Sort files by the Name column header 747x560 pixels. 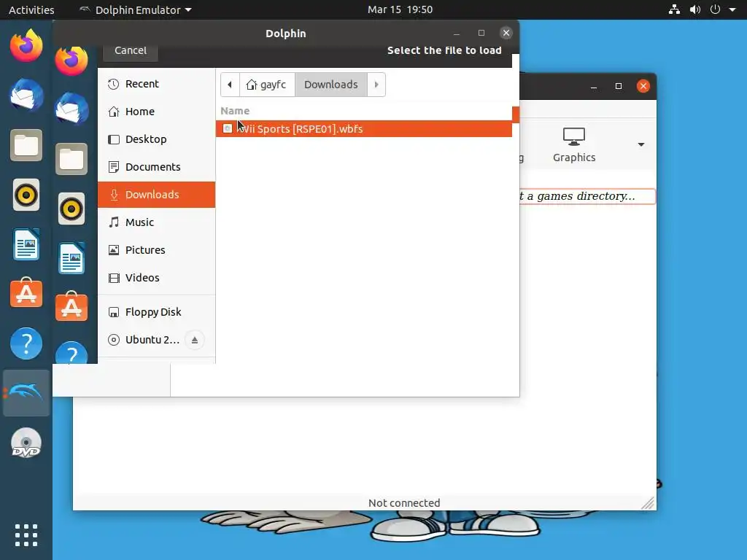(236, 111)
